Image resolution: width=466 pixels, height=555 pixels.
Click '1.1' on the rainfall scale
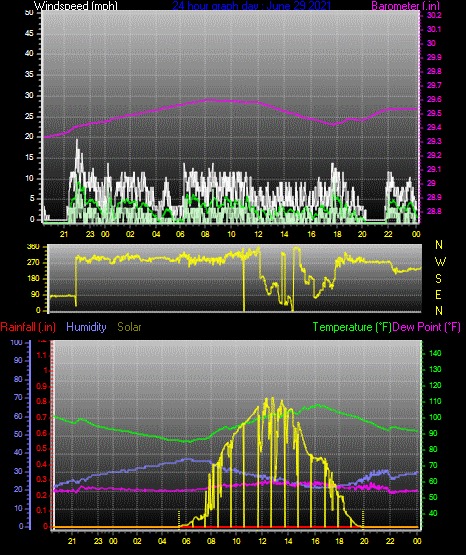click(x=42, y=355)
